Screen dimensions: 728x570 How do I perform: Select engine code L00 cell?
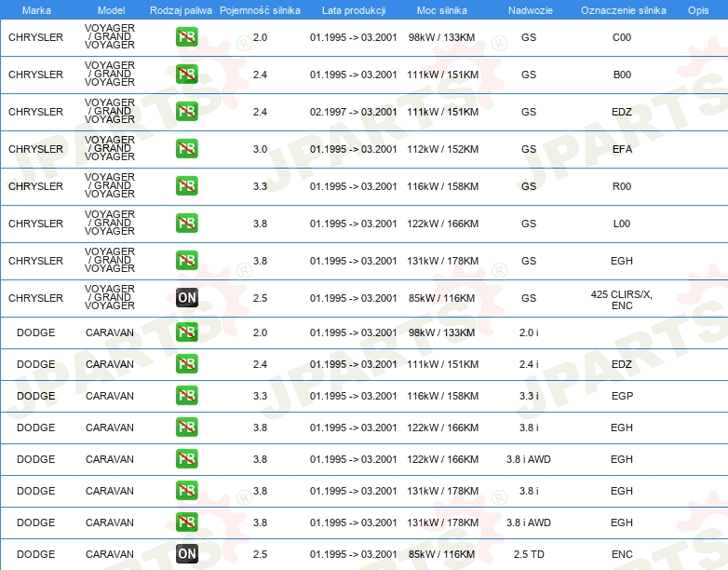click(622, 224)
